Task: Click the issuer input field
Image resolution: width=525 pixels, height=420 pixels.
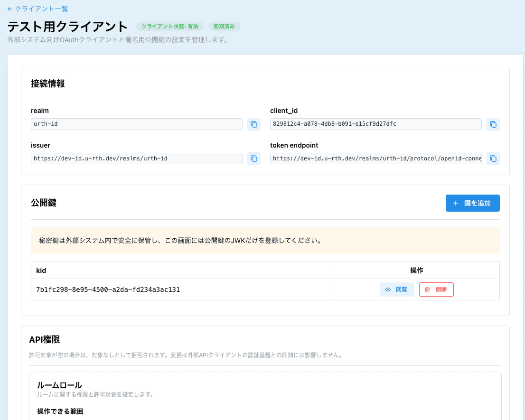Action: coord(137,159)
